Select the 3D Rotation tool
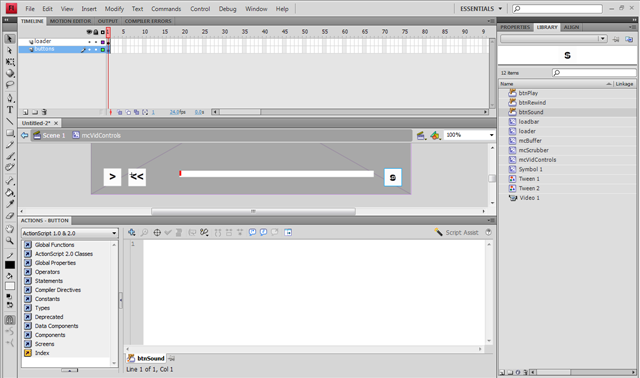This screenshot has width=640, height=378. [10, 73]
